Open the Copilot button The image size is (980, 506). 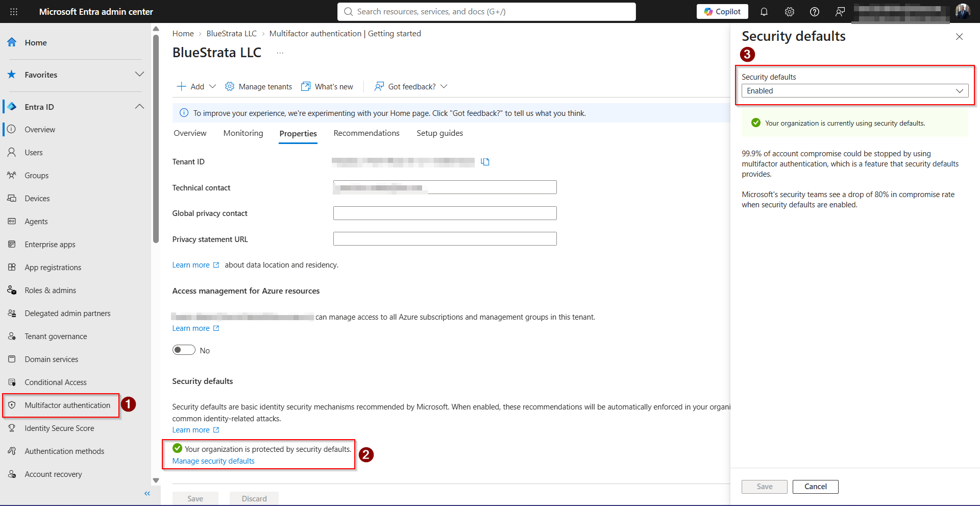pyautogui.click(x=722, y=12)
